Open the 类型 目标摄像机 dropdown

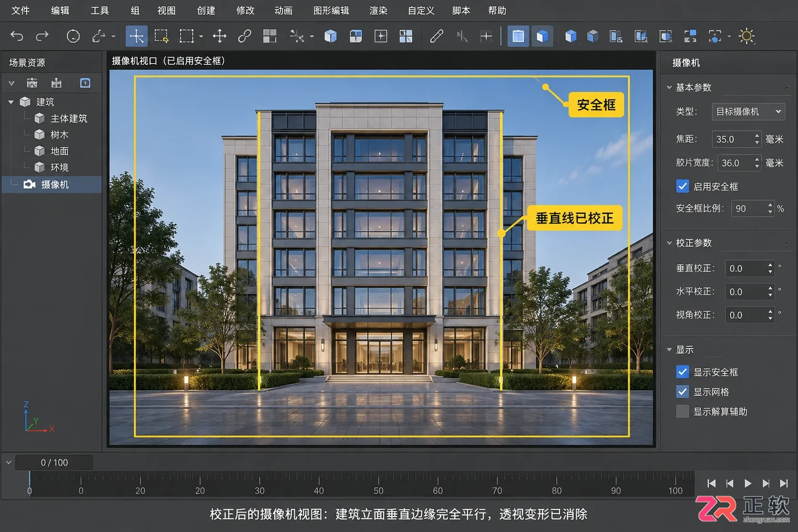[749, 111]
